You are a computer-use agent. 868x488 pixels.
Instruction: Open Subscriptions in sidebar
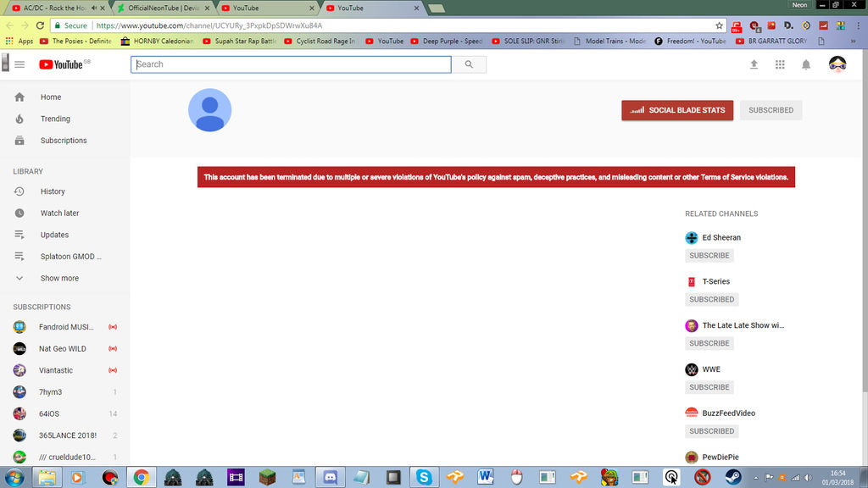tap(64, 141)
